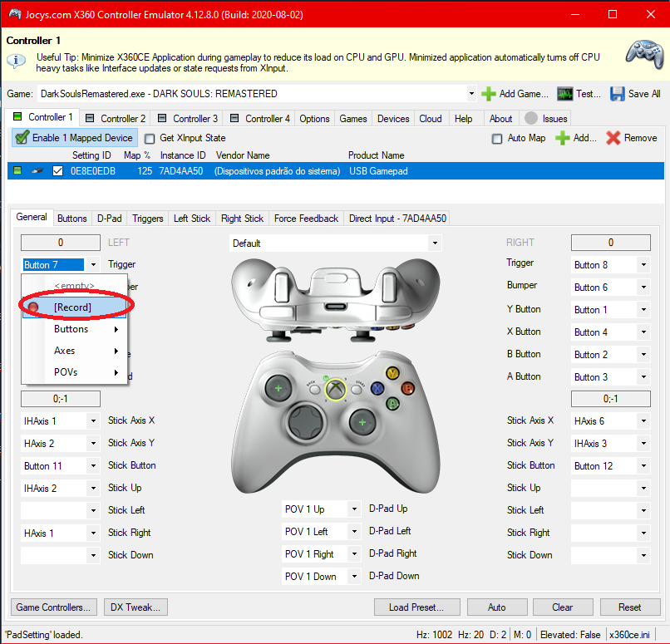
Task: Toggle the Enable 1 Mapped Device button
Action: [x=75, y=138]
